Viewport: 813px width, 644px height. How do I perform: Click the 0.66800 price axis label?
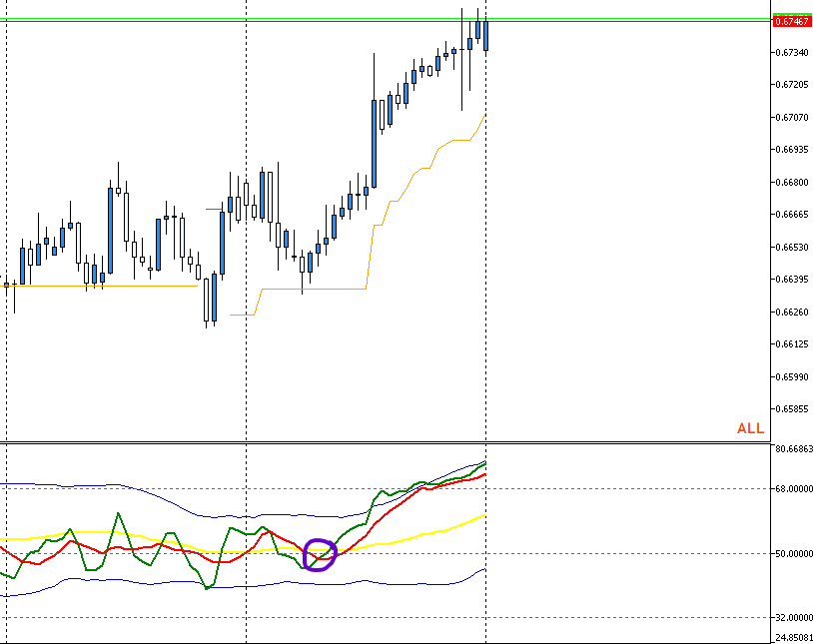pos(792,183)
